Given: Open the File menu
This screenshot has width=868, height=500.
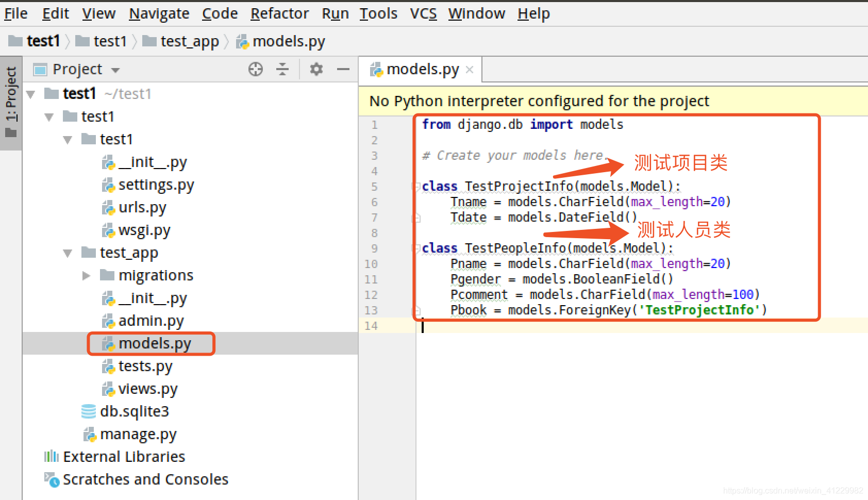Looking at the screenshot, I should 15,13.
